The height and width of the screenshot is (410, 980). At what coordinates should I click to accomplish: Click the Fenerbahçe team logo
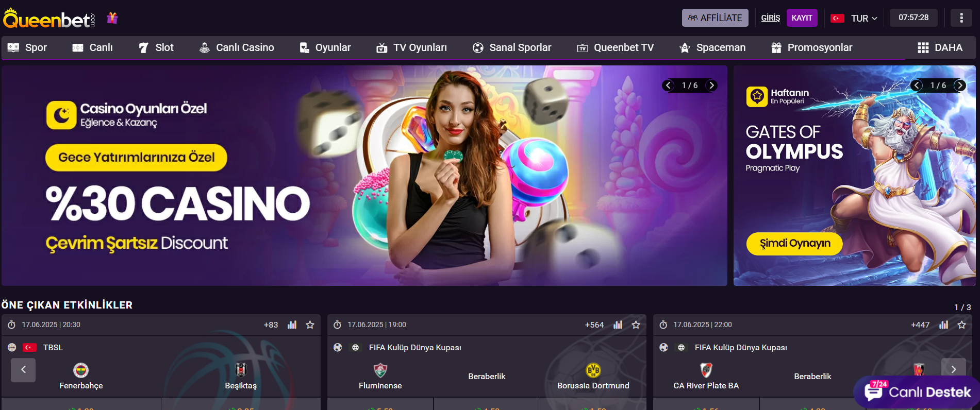tap(81, 370)
